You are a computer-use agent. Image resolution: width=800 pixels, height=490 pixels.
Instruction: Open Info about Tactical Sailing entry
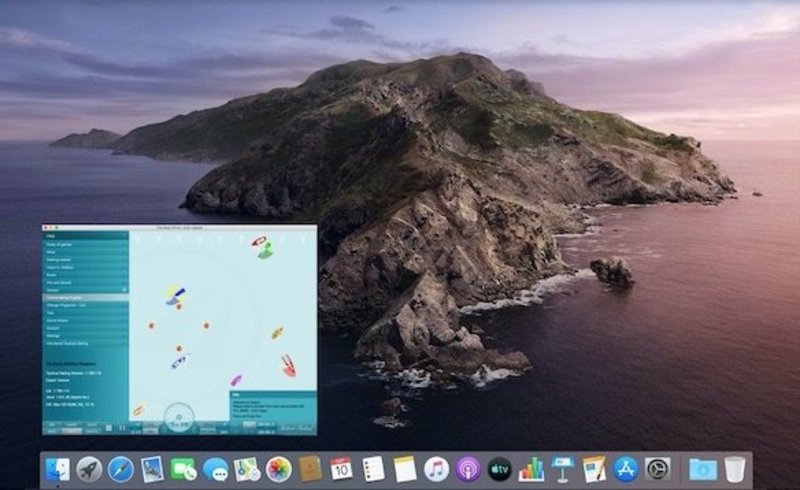click(x=85, y=344)
